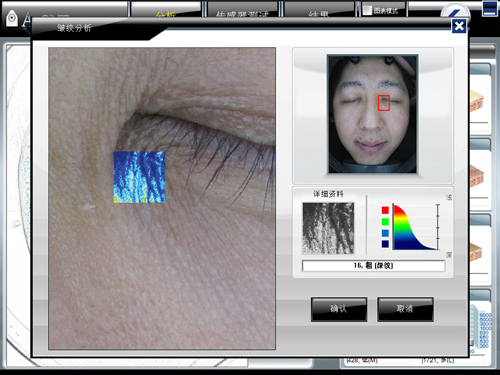The height and width of the screenshot is (375, 500).
Task: Select the red color swatch in legend
Action: click(385, 210)
